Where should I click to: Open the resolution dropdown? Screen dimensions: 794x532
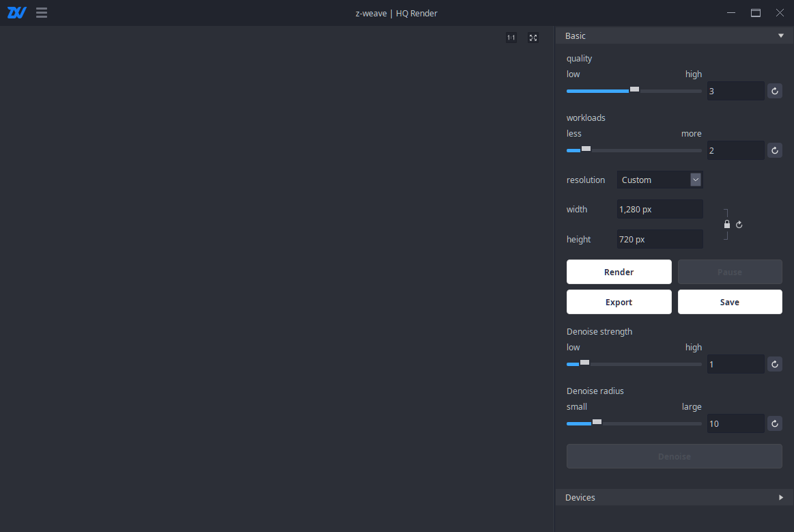point(660,180)
